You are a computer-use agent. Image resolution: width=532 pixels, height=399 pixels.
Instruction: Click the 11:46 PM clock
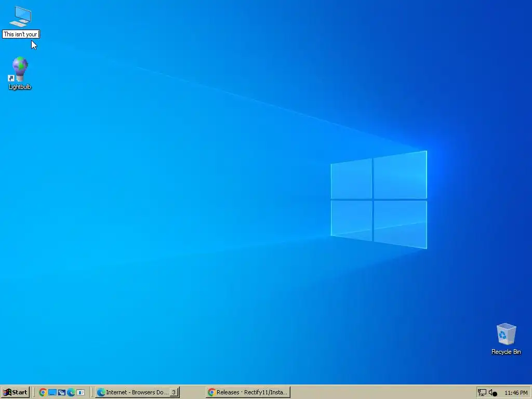[x=516, y=393]
